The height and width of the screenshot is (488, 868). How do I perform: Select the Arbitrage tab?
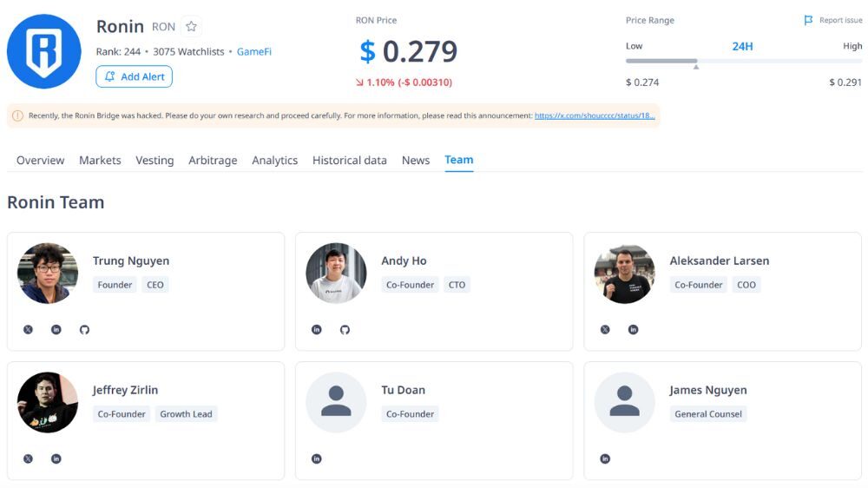(213, 161)
